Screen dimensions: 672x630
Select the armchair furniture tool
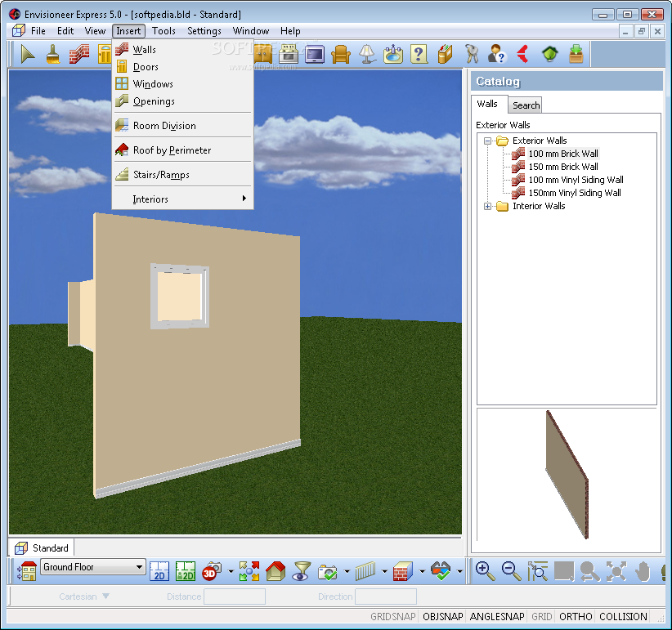(x=341, y=55)
